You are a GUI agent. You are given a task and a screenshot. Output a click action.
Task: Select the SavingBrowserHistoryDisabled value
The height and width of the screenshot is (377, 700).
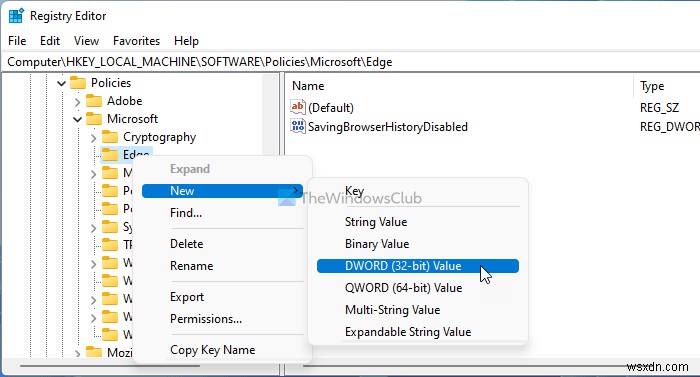tap(388, 127)
